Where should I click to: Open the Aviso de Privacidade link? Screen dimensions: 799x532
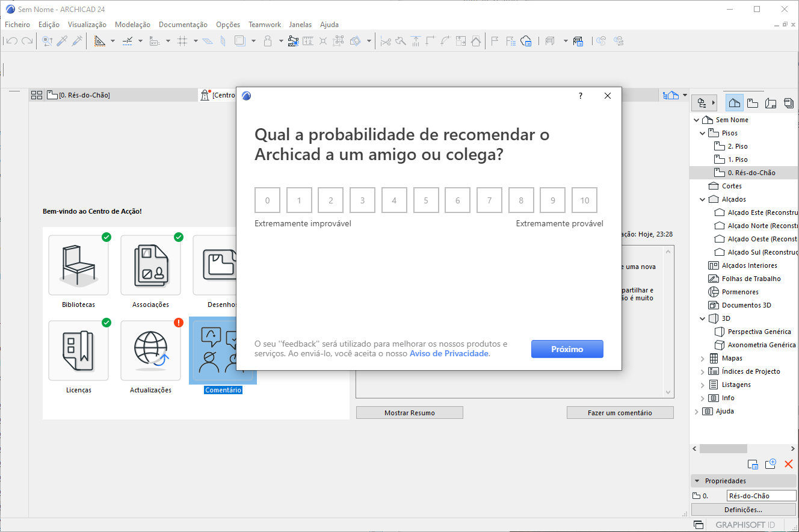449,353
